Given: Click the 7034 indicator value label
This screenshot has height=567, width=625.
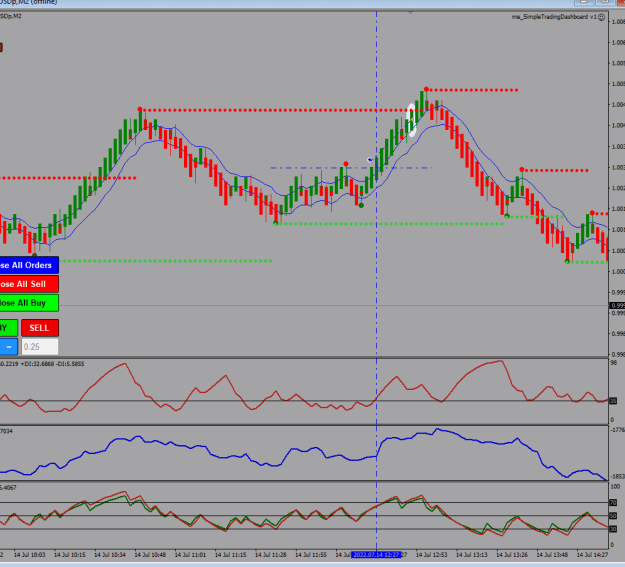Looking at the screenshot, I should point(6,431).
